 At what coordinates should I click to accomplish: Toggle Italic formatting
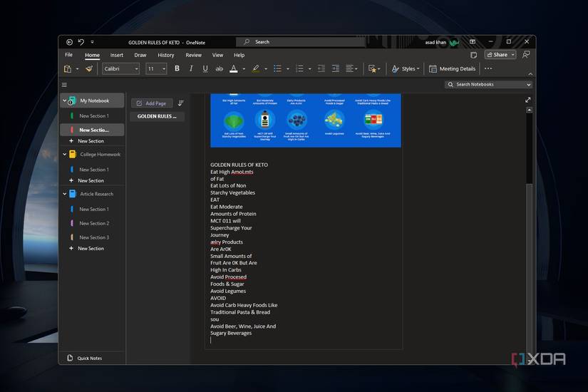[x=191, y=68]
